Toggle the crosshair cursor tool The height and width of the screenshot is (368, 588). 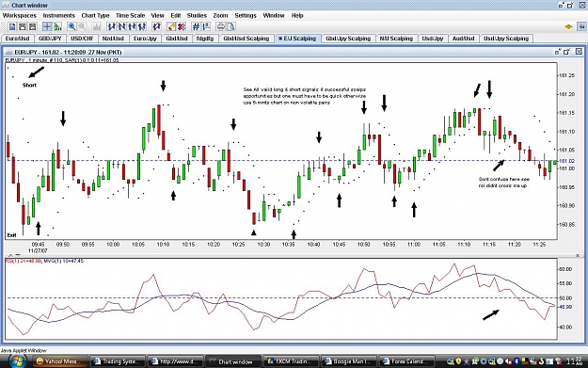point(47,26)
